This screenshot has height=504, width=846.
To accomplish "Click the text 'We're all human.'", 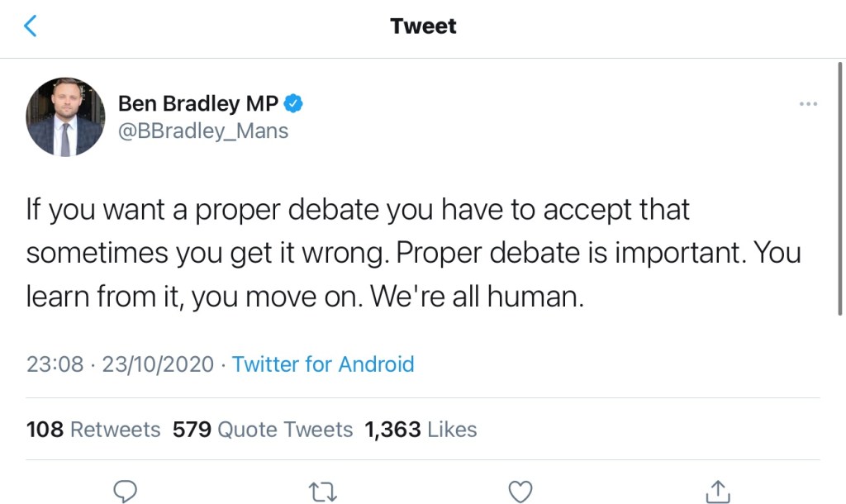I will point(476,297).
